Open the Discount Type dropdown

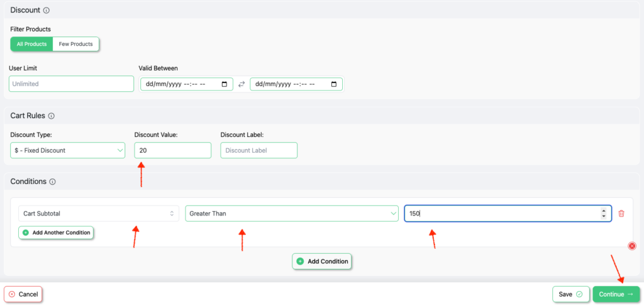(67, 151)
